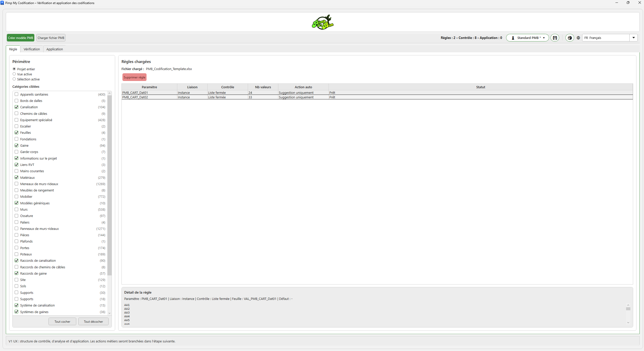Screen dimensions: 644x351
Task: Click the Charger fichier PMB button
Action: [51, 38]
